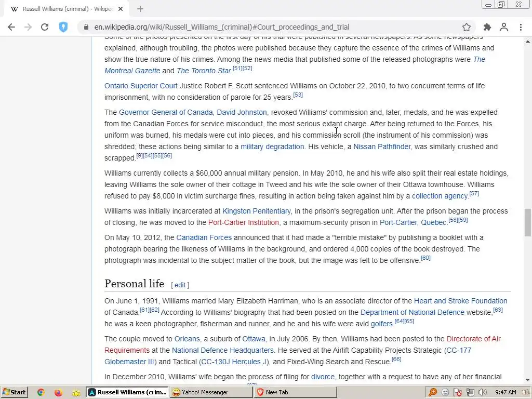Reload the Wikipedia page
The image size is (532, 399).
point(45,27)
